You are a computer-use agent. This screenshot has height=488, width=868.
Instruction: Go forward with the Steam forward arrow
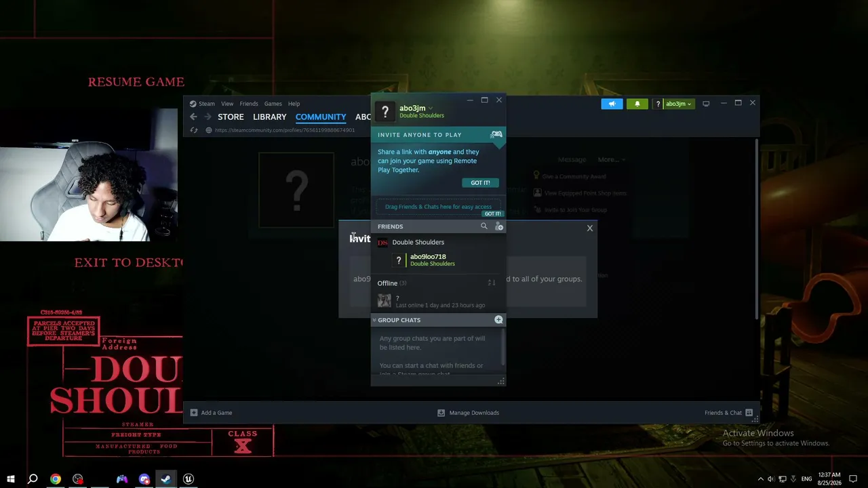pos(208,117)
